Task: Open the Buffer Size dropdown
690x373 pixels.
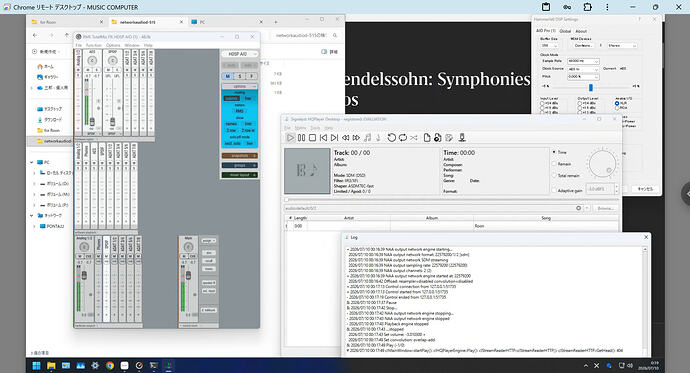Action: 550,45
